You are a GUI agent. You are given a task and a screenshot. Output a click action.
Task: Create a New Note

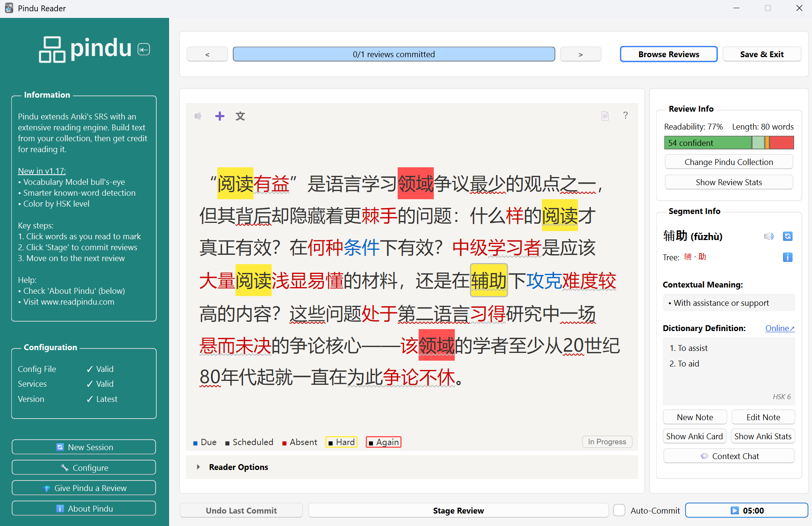tap(695, 417)
